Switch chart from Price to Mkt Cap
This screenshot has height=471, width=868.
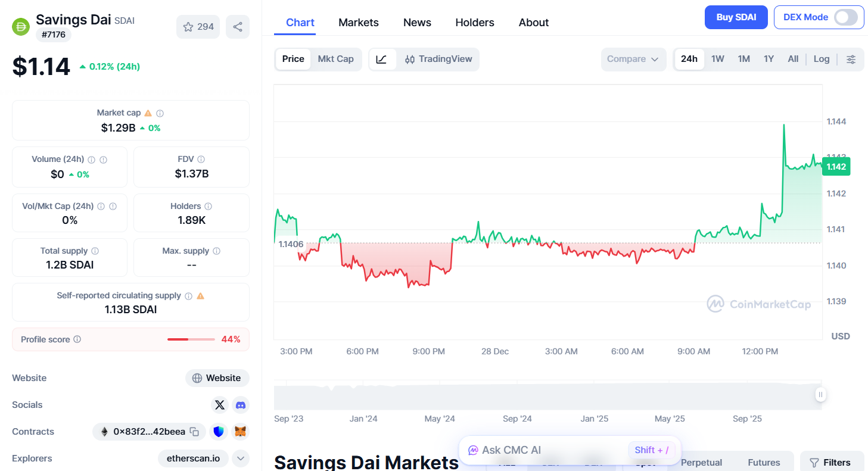point(335,59)
